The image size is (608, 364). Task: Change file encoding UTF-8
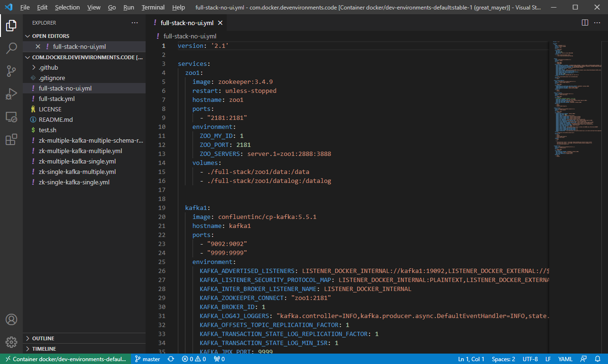click(x=530, y=359)
